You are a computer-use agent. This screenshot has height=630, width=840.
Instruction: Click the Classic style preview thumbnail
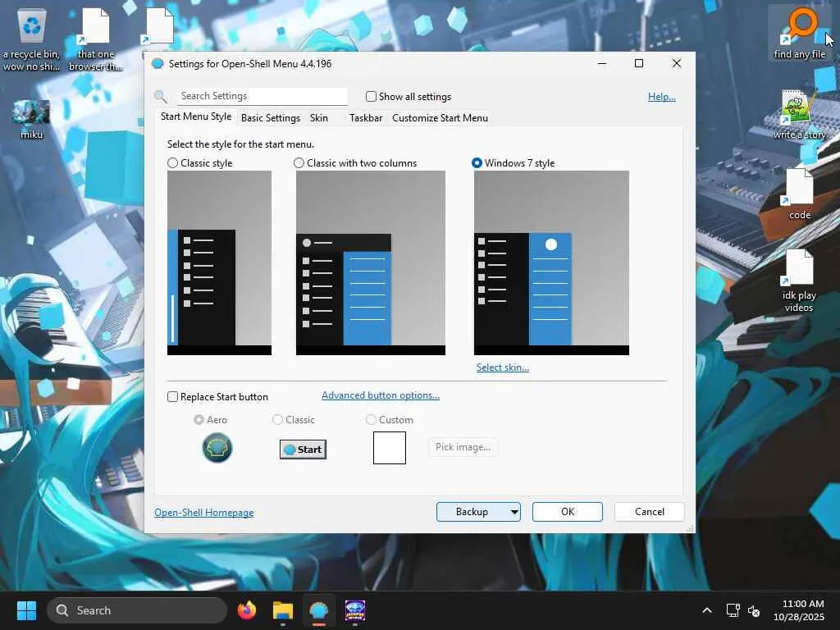coord(219,262)
